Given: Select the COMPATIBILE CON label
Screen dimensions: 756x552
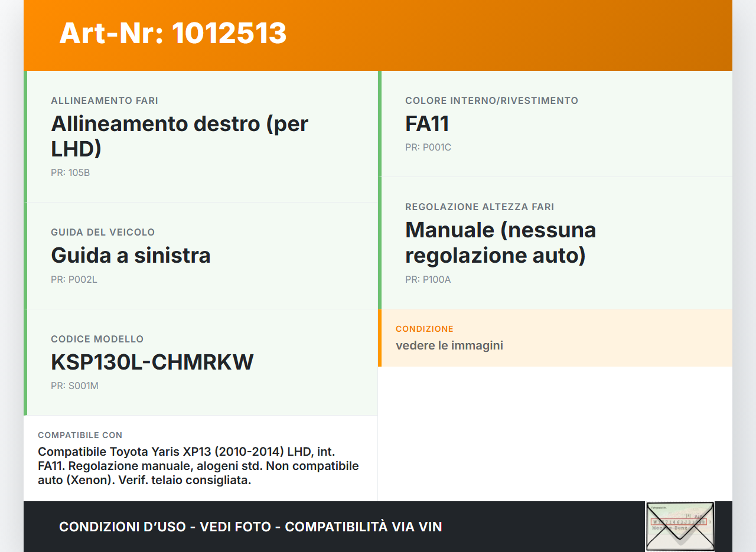Looking at the screenshot, I should pyautogui.click(x=80, y=435).
